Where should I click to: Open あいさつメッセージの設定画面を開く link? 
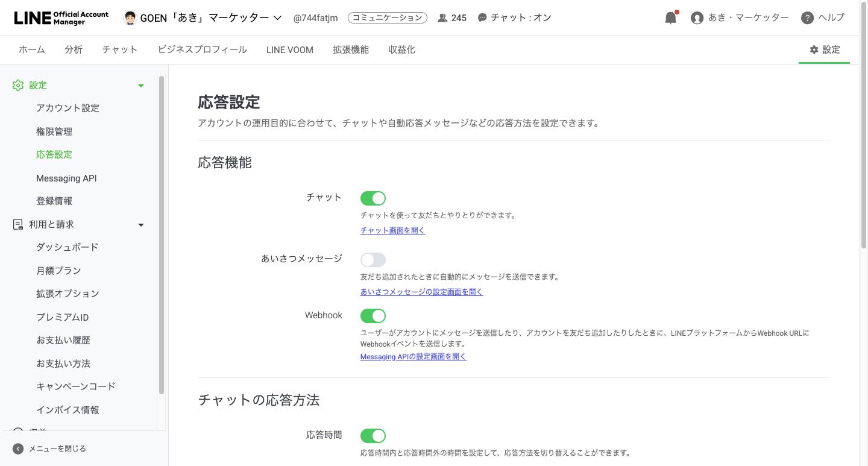[x=422, y=292]
